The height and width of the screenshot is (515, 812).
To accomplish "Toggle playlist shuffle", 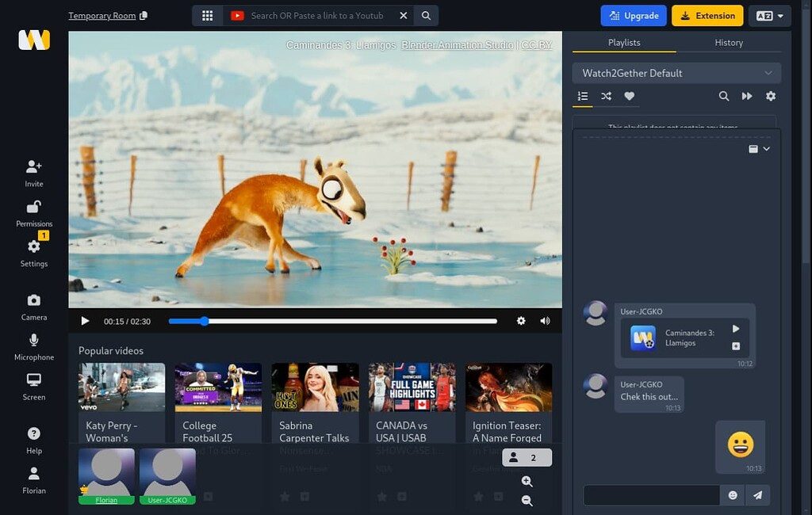I will (x=606, y=96).
